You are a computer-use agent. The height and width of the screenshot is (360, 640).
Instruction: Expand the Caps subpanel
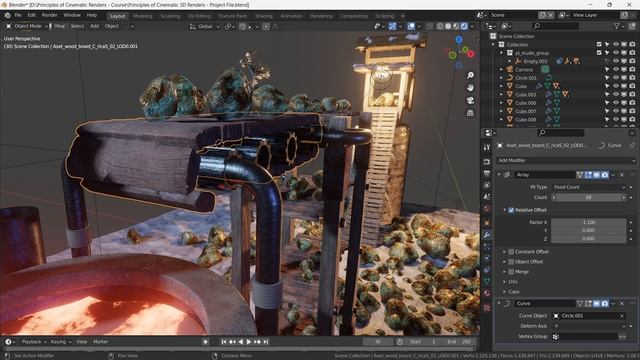(x=504, y=292)
